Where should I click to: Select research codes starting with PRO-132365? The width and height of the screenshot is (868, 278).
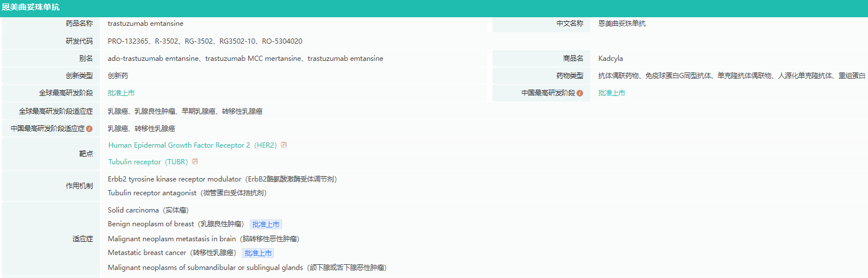[x=205, y=41]
